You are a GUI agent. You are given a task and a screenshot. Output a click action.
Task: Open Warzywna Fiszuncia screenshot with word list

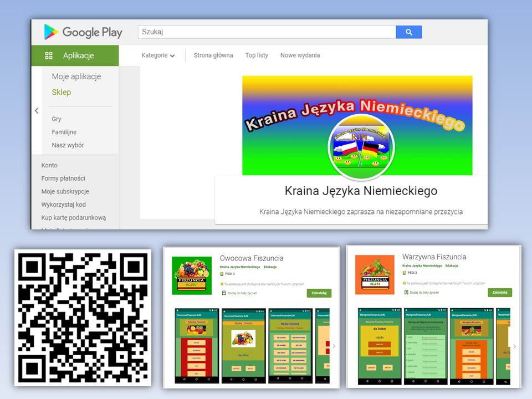426,346
